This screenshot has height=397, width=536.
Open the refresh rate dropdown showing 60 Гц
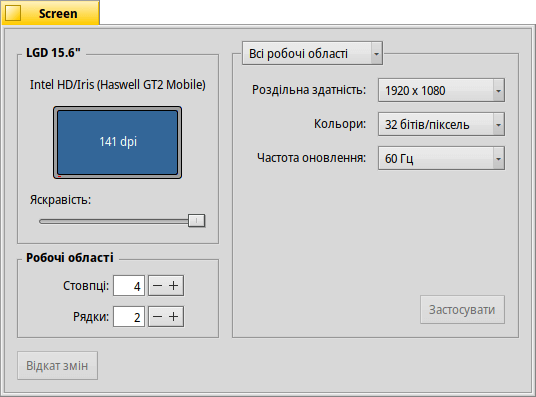tap(441, 158)
